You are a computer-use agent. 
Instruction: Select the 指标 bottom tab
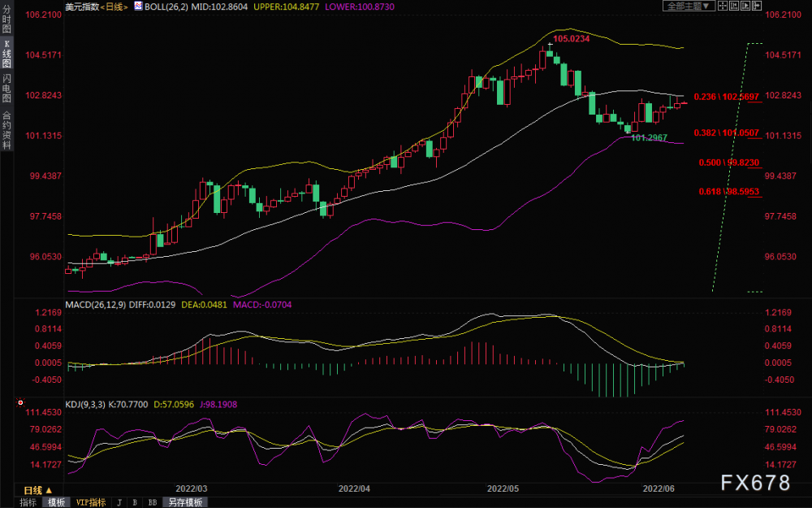28,502
